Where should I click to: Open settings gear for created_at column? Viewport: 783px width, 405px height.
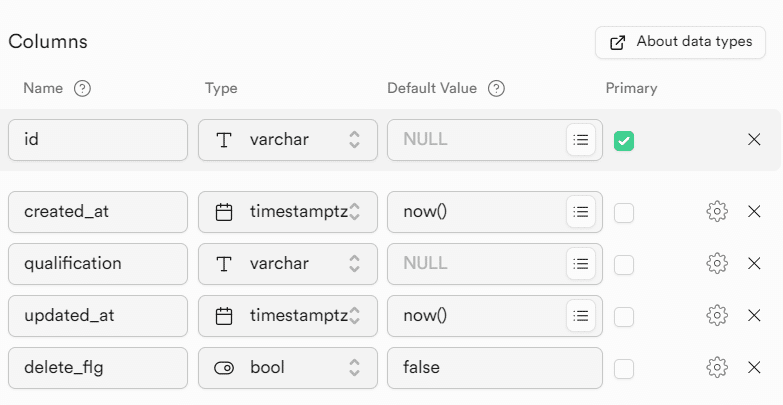coord(716,212)
